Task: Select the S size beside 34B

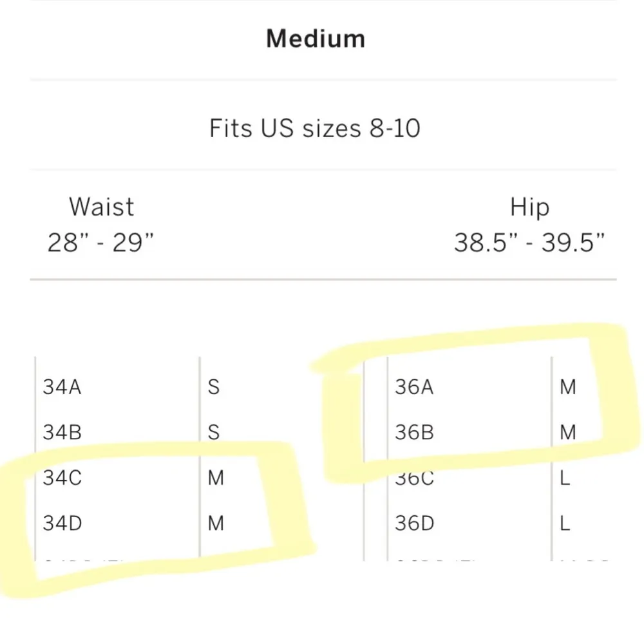Action: tap(214, 432)
